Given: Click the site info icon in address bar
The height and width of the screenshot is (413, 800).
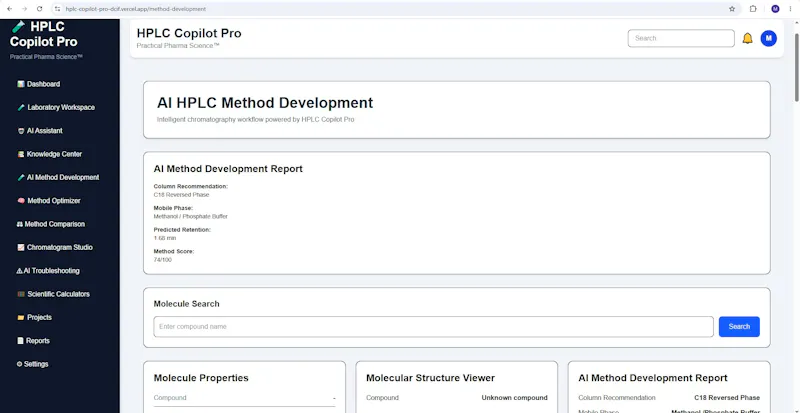Looking at the screenshot, I should [x=57, y=9].
